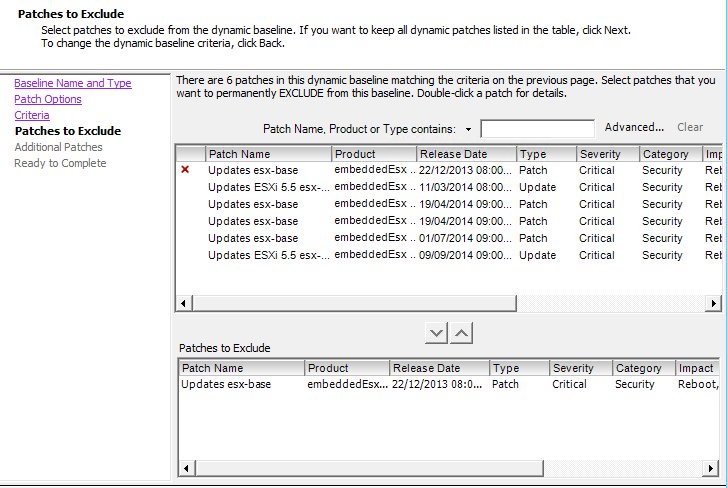Click upper table's right scroll arrow
Viewport: 727px width, 488px height.
[715, 303]
